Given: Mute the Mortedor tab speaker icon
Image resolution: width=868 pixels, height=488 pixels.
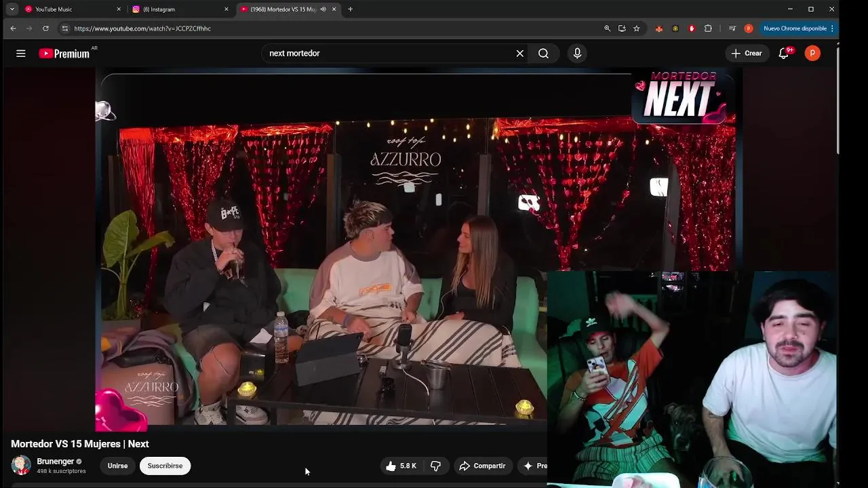Looking at the screenshot, I should coord(323,9).
